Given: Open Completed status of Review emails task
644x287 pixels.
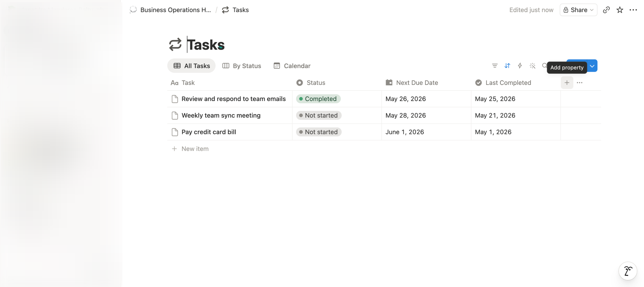Looking at the screenshot, I should 318,99.
